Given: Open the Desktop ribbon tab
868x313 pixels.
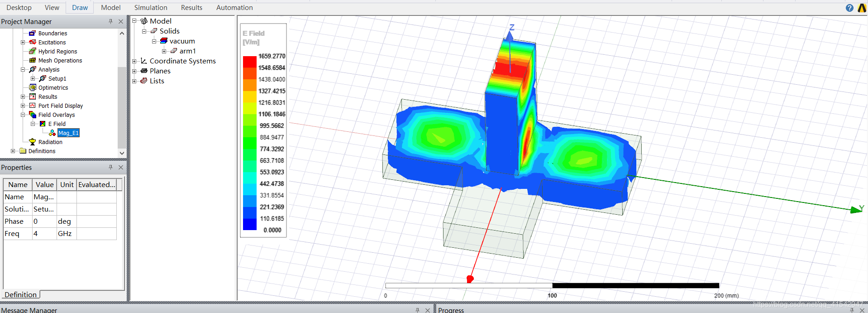Looking at the screenshot, I should 19,8.
